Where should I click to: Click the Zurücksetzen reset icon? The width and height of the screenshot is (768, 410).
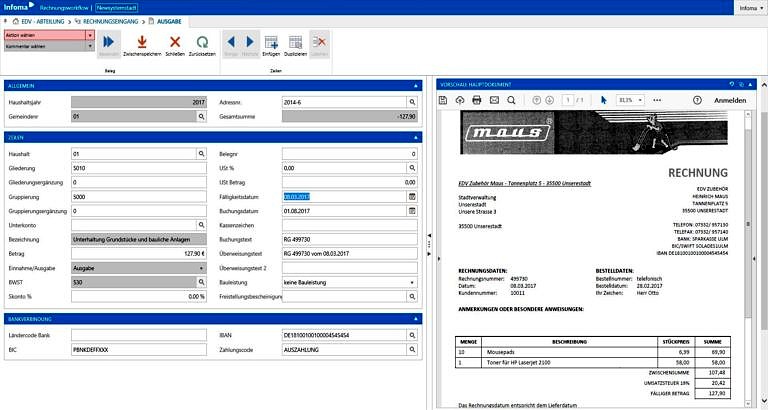pos(202,42)
